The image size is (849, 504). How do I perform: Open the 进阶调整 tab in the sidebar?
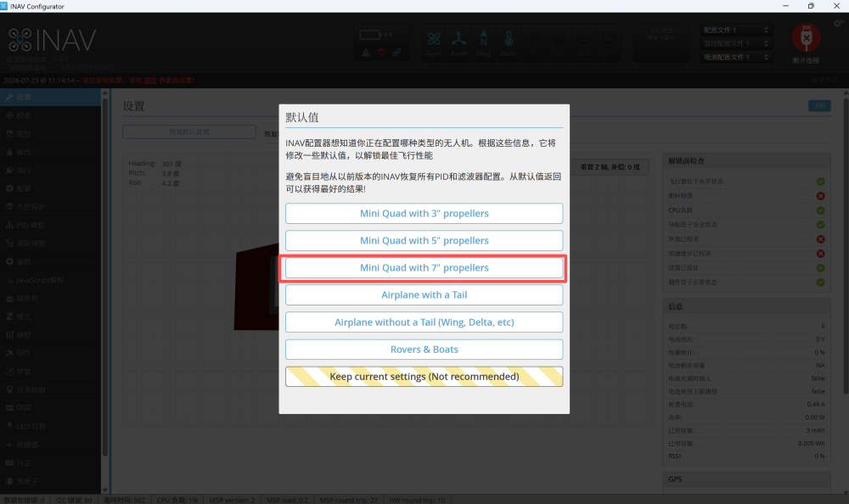tap(50, 243)
